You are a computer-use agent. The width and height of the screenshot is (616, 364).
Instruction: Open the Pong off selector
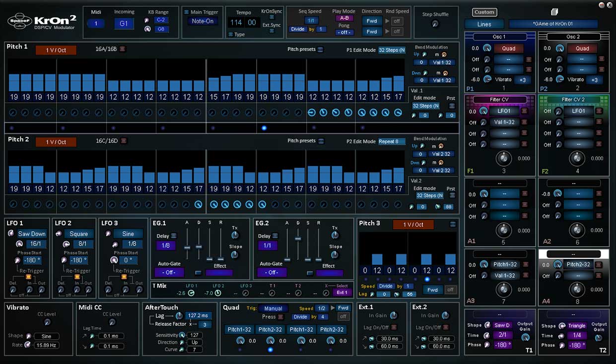pos(344,32)
